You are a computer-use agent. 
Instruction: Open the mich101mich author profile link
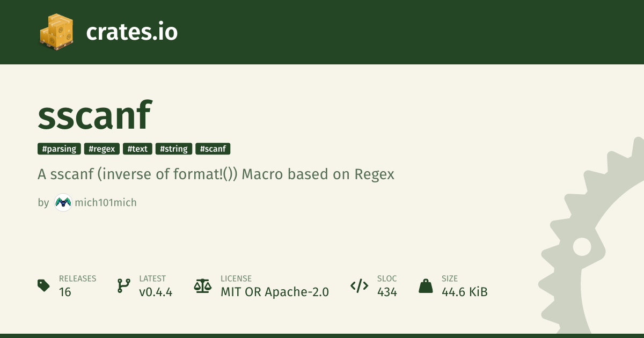[105, 203]
